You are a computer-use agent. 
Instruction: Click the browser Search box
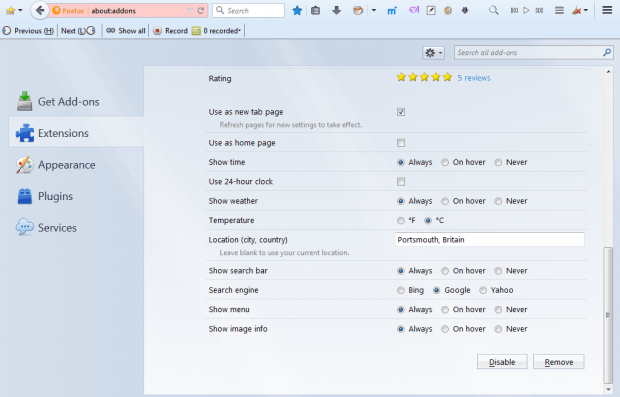pyautogui.click(x=248, y=10)
